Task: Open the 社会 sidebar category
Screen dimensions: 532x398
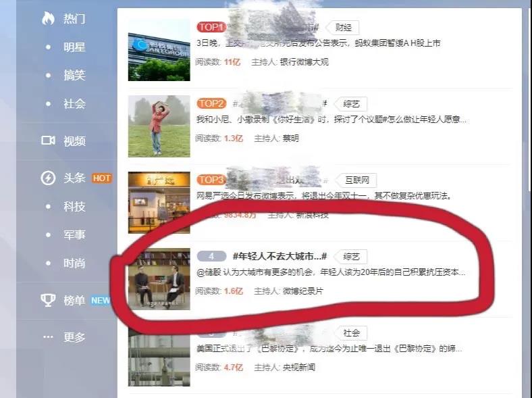Action: [74, 103]
